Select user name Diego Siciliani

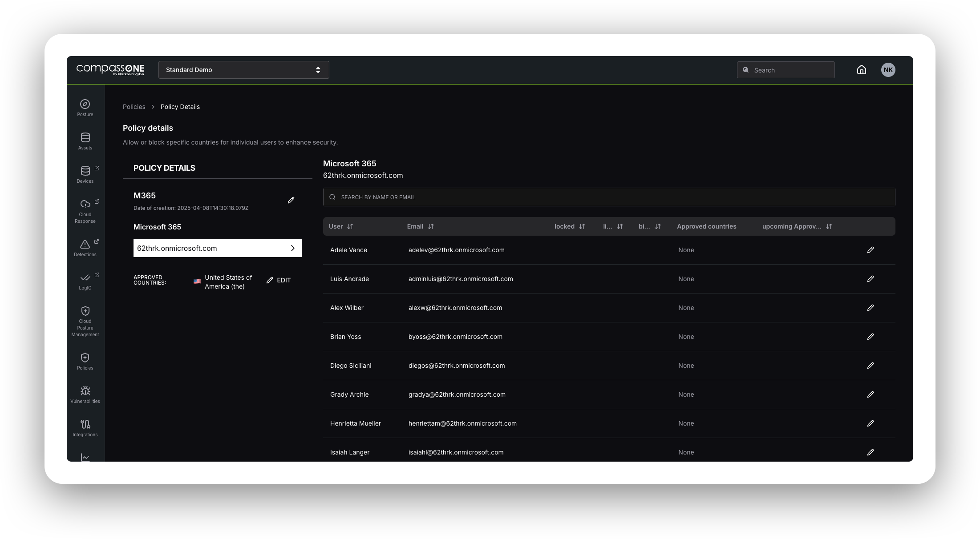click(351, 366)
